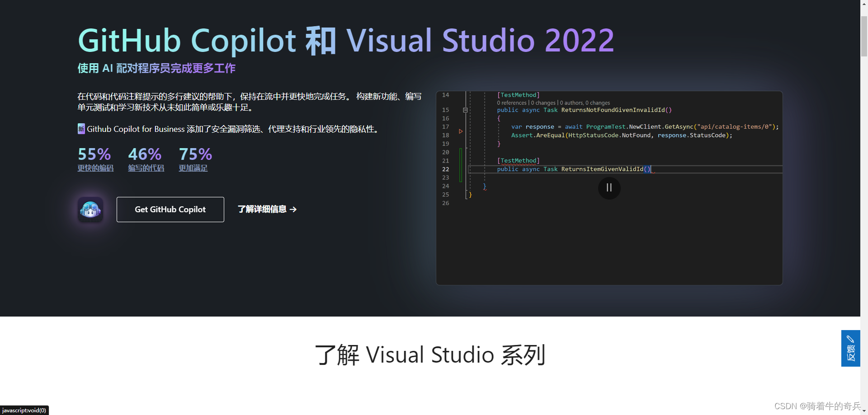Click the Assert.AreEqual code line
The width and height of the screenshot is (868, 415).
(x=622, y=135)
